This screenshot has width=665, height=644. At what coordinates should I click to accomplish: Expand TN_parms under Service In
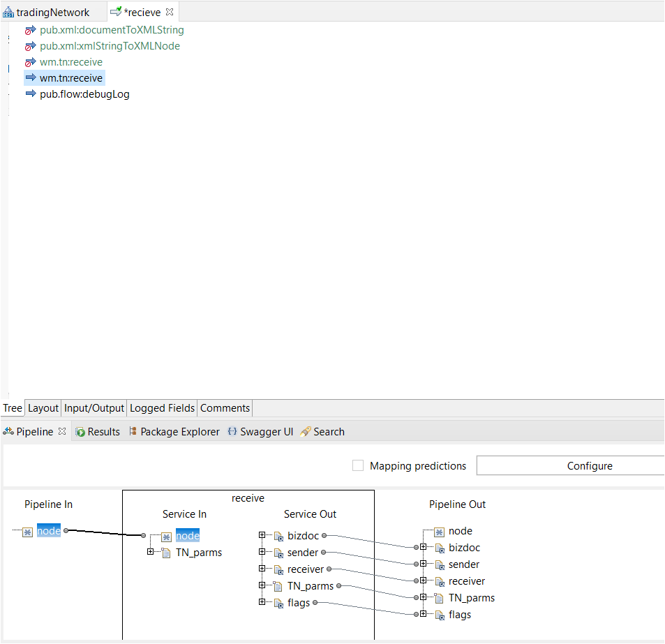pos(151,553)
